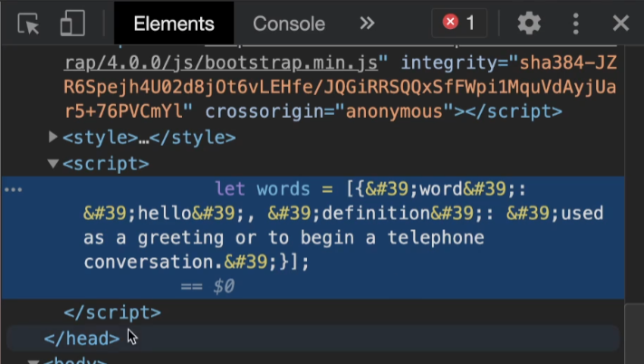Viewport: 644px width, 364px height.
Task: Open the three-dot customize menu
Action: (576, 24)
